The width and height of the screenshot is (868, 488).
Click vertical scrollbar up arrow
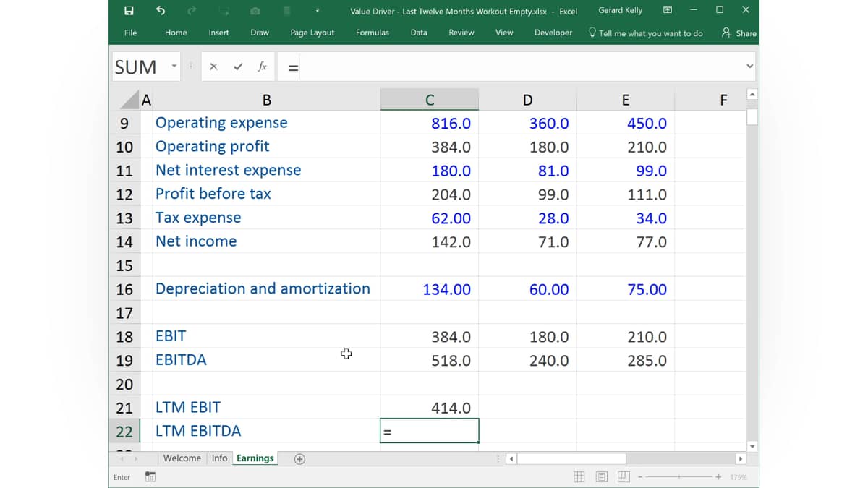pos(752,95)
